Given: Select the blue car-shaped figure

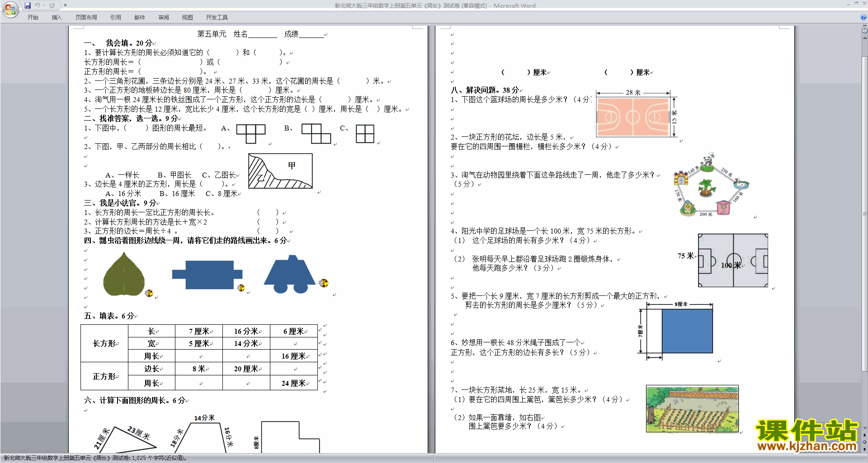Looking at the screenshot, I should [290, 274].
